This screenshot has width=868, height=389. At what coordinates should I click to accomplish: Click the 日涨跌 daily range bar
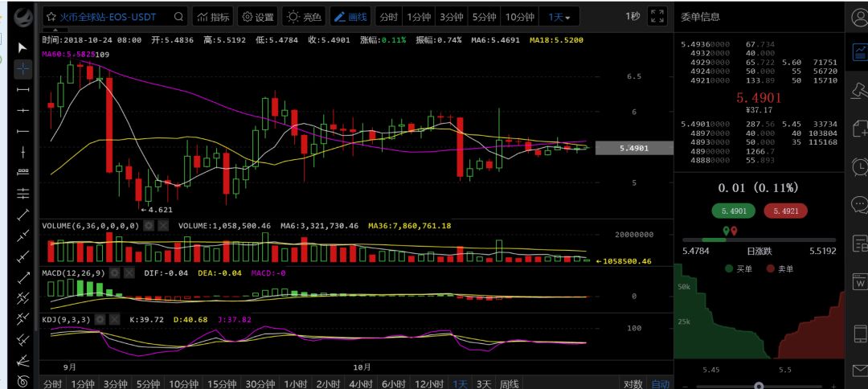759,240
